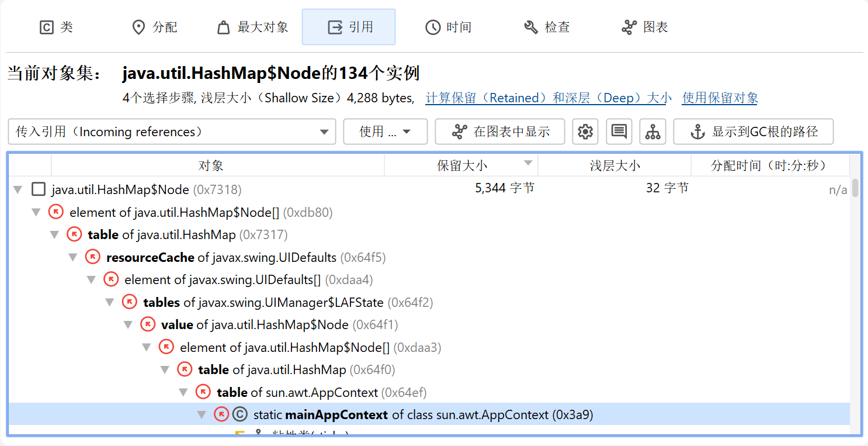
Task: Open the 传入引用 (Incoming references) dropdown
Action: click(x=172, y=132)
